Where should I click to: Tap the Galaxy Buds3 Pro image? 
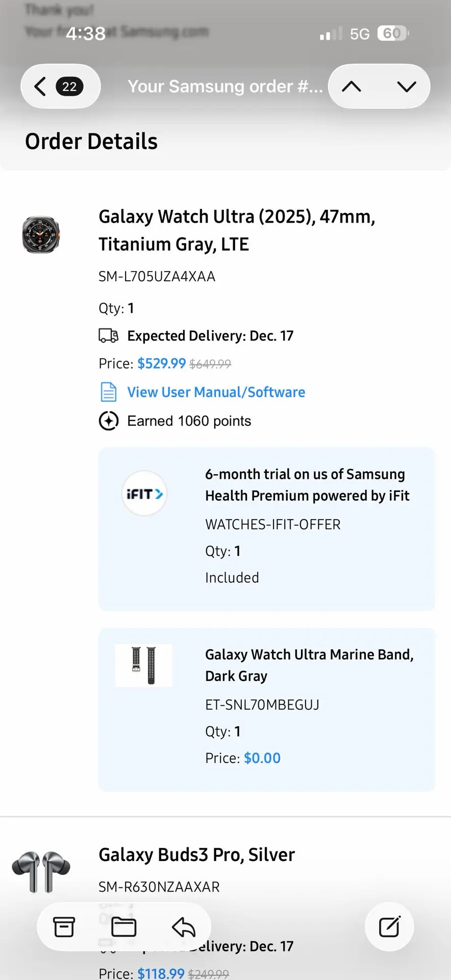click(41, 871)
